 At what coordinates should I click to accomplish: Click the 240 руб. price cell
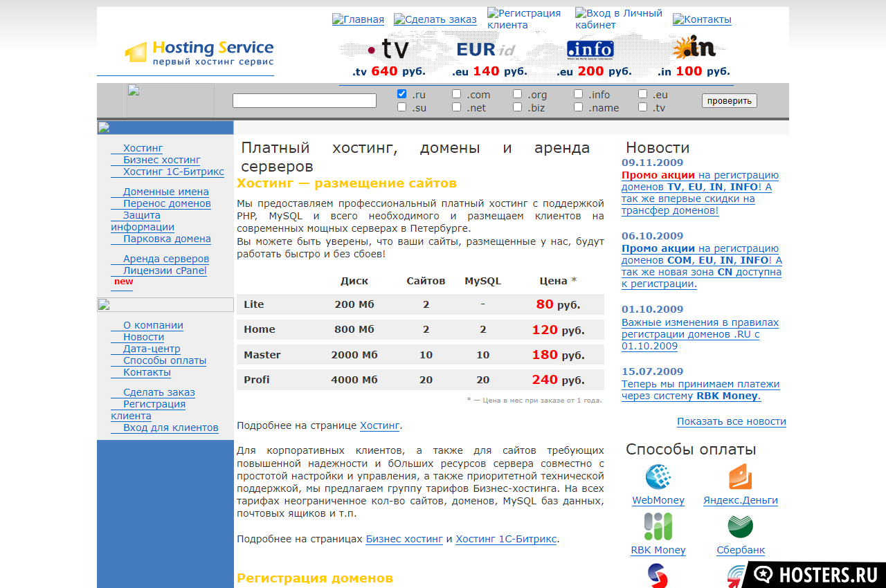[557, 380]
